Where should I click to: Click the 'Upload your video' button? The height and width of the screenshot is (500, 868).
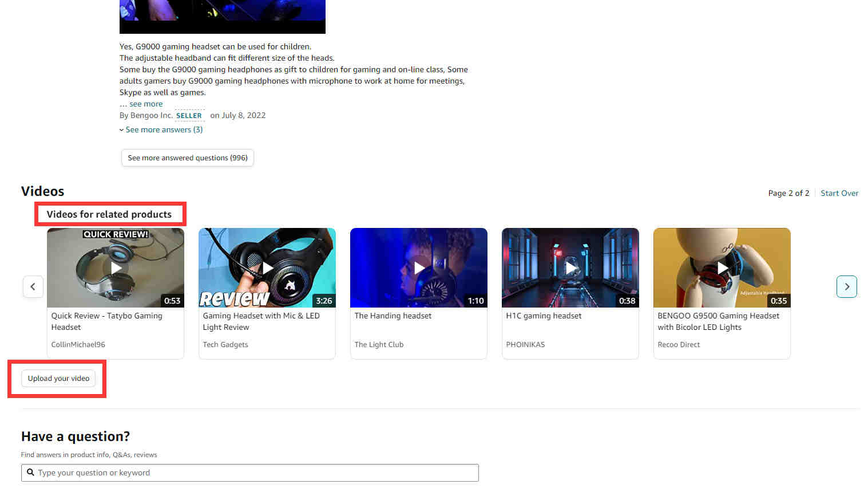click(x=58, y=378)
